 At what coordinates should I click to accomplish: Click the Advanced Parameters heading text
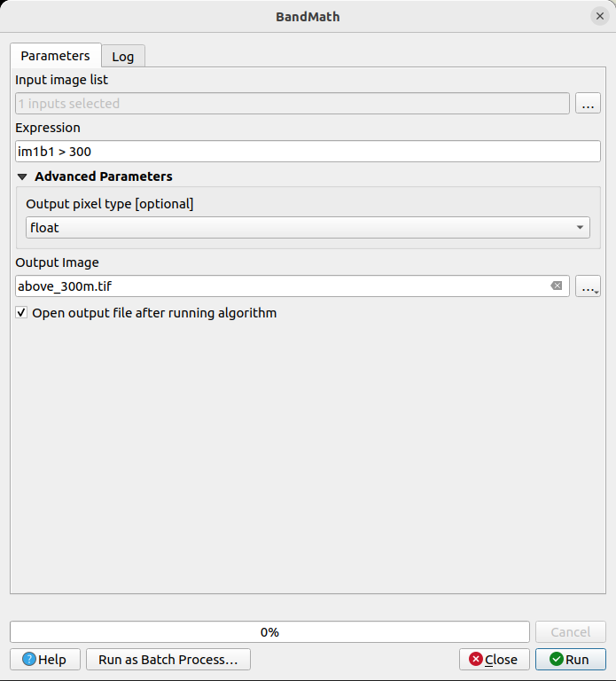pos(103,176)
